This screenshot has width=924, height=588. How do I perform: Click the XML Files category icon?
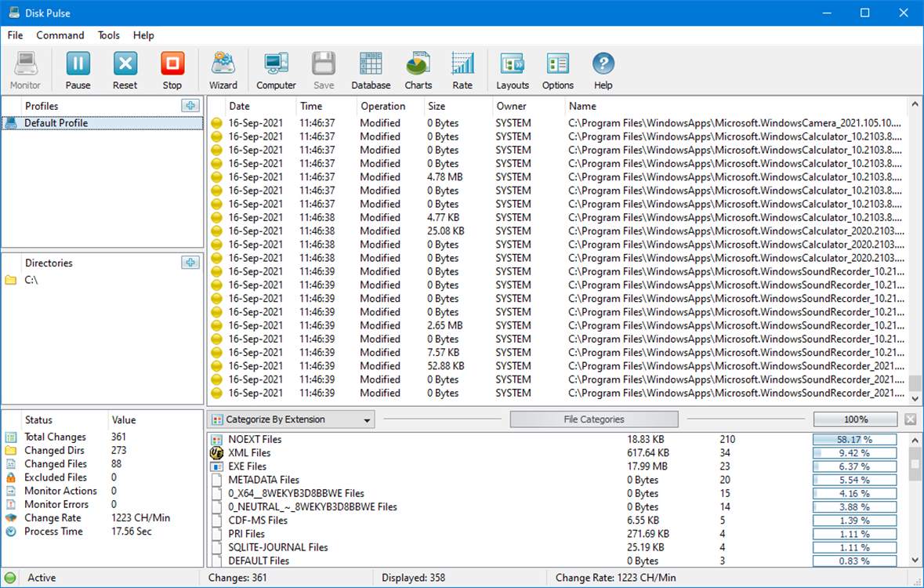click(216, 453)
